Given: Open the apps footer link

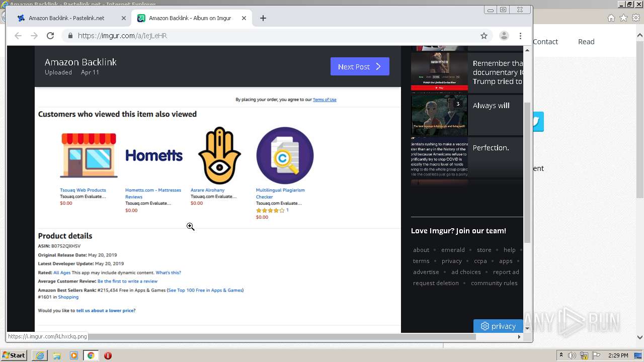Looking at the screenshot, I should [506, 261].
